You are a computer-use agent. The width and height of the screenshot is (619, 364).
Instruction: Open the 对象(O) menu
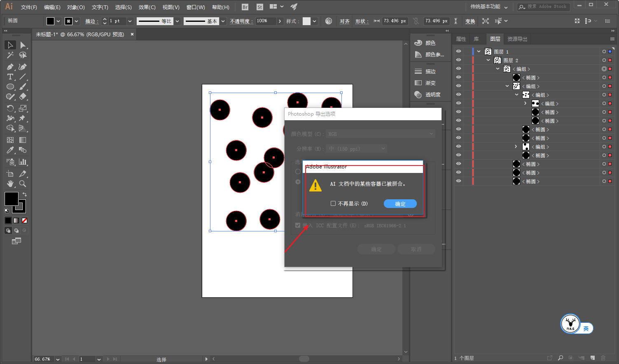click(76, 7)
